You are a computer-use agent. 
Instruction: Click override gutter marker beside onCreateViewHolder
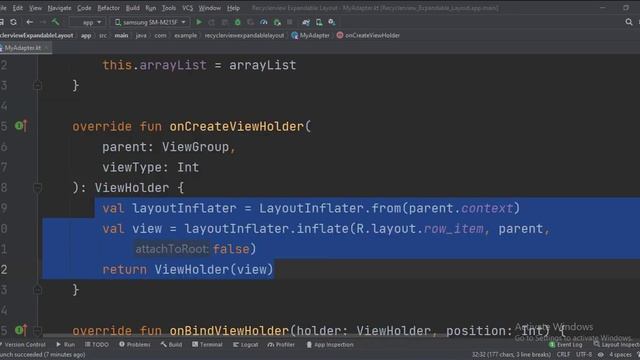(x=21, y=126)
